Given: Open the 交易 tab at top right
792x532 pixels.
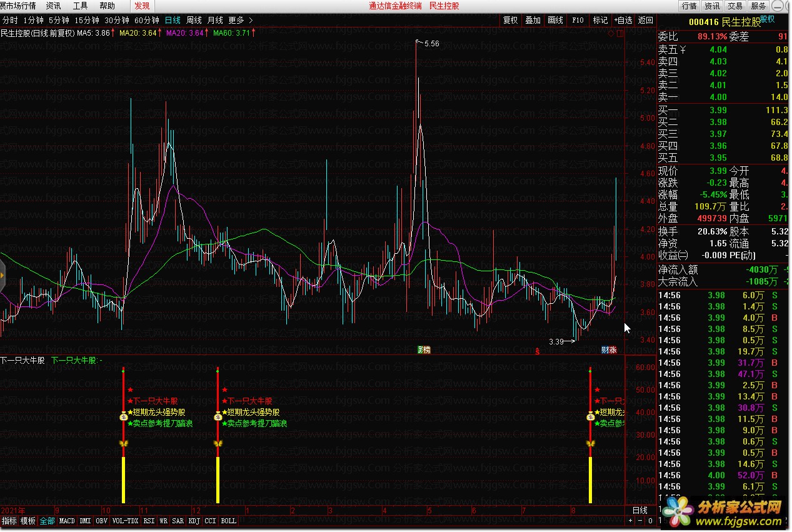Looking at the screenshot, I should (x=736, y=6).
